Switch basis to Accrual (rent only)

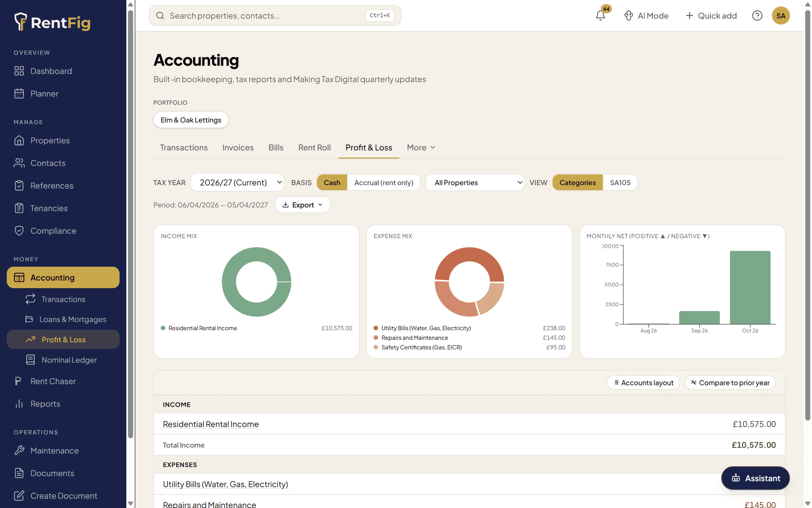384,182
